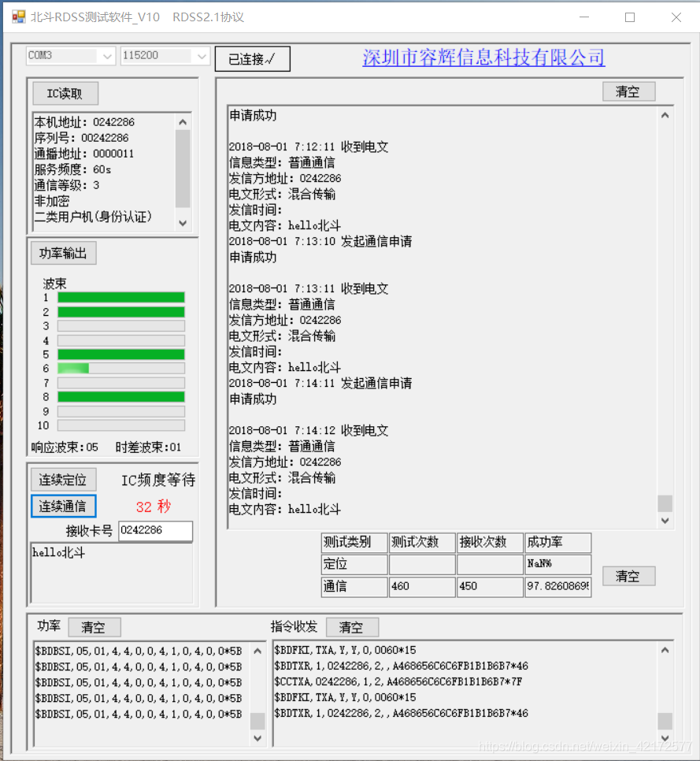Viewport: 700px width, 761px height.
Task: Click the application icon in the title bar
Action: [x=17, y=17]
